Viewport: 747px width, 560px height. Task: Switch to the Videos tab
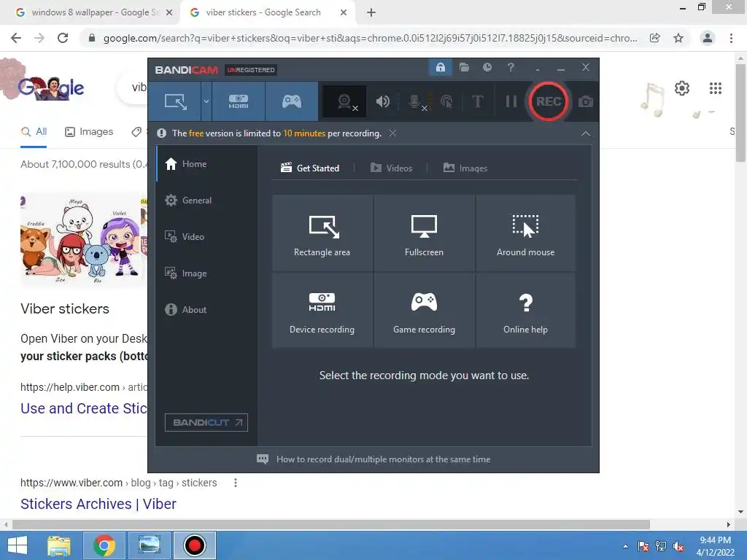(391, 168)
